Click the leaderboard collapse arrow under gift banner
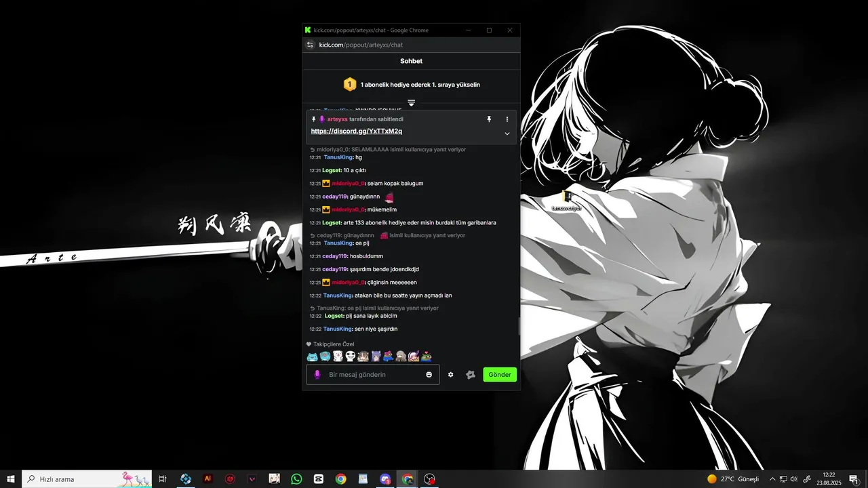This screenshot has height=488, width=868. click(411, 103)
